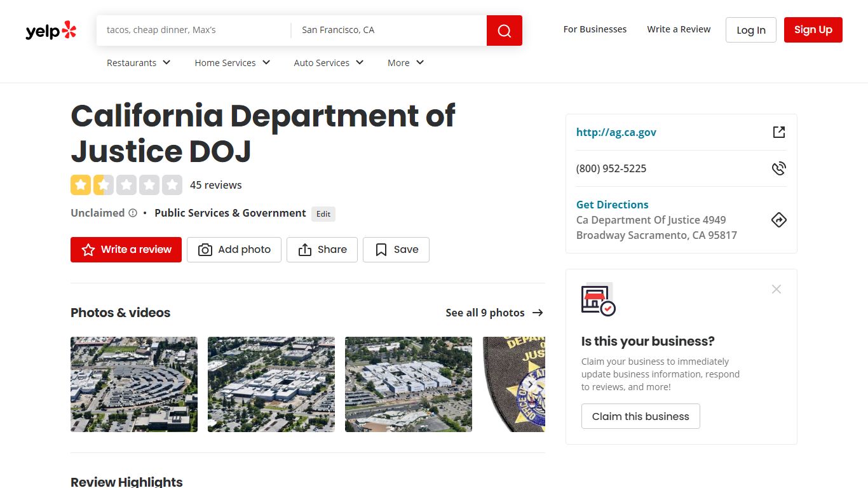Open Public Services & Government category link
The image size is (868, 488).
click(230, 213)
